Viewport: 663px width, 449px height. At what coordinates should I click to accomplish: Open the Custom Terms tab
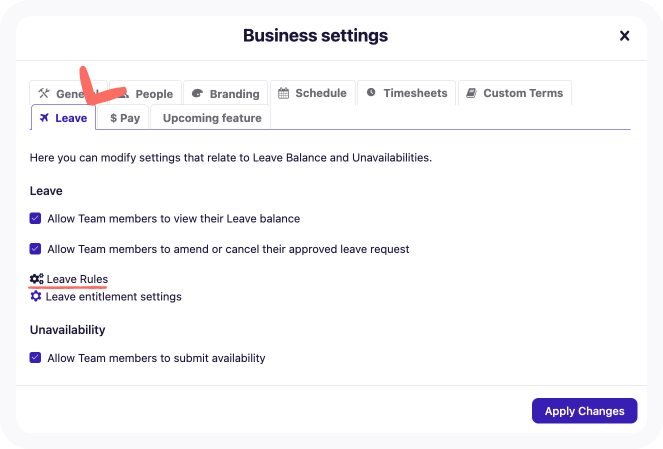click(x=515, y=93)
